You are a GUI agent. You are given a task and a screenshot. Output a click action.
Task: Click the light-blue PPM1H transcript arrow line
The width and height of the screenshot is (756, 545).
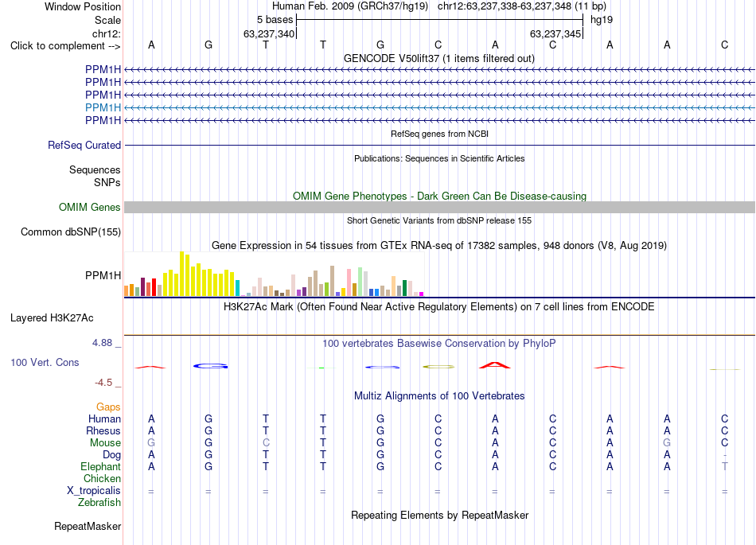click(x=439, y=107)
